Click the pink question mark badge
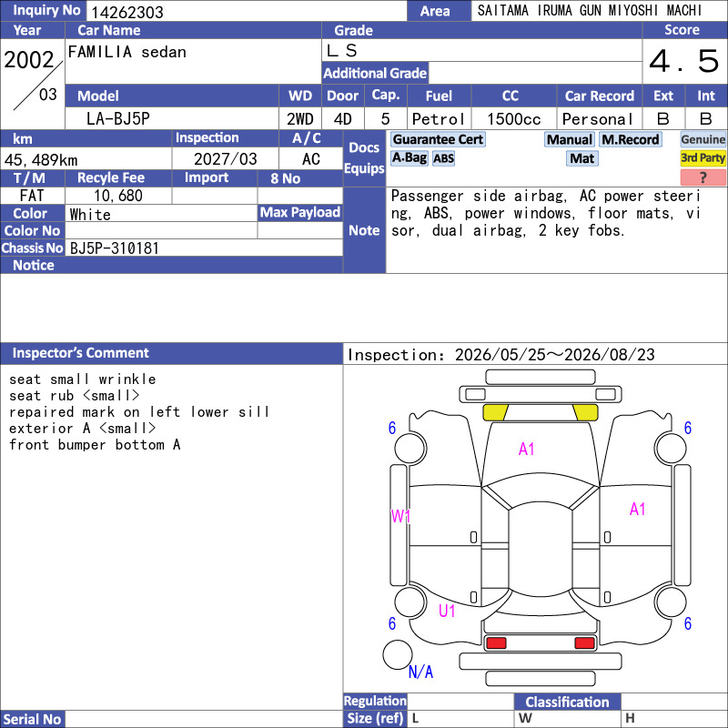Viewport: 728px width, 728px height. point(703,177)
